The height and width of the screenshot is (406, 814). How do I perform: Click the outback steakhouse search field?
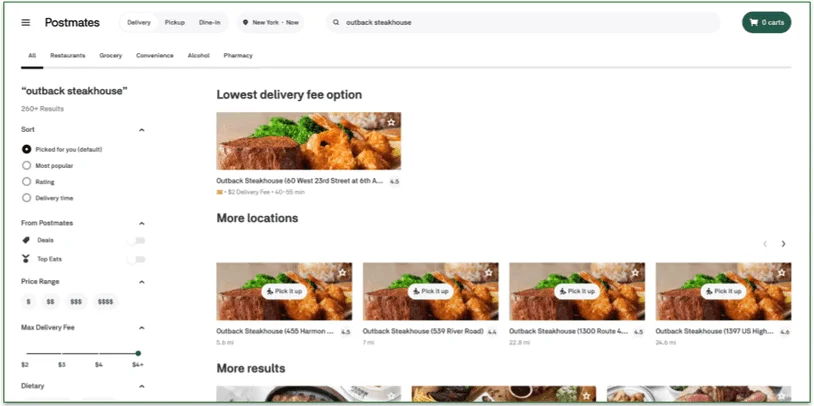523,23
